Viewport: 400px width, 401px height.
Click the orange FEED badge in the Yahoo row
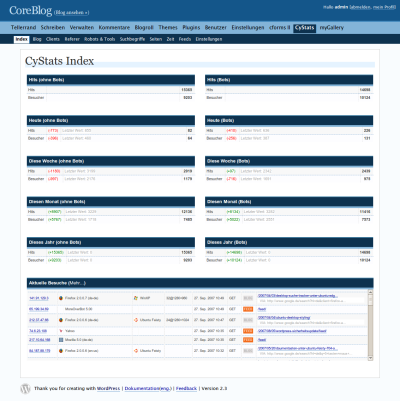pyautogui.click(x=248, y=331)
